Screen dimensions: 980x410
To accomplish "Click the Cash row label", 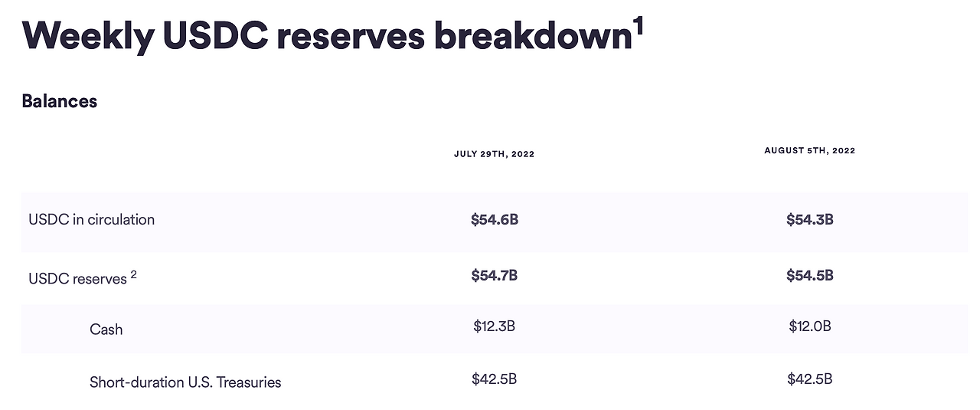I will tap(106, 330).
